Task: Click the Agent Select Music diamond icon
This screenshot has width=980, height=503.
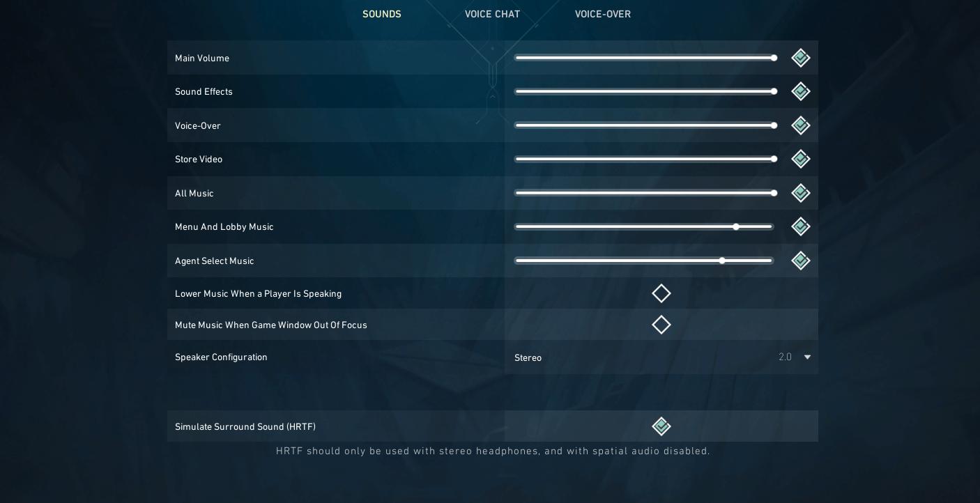Action: [801, 261]
